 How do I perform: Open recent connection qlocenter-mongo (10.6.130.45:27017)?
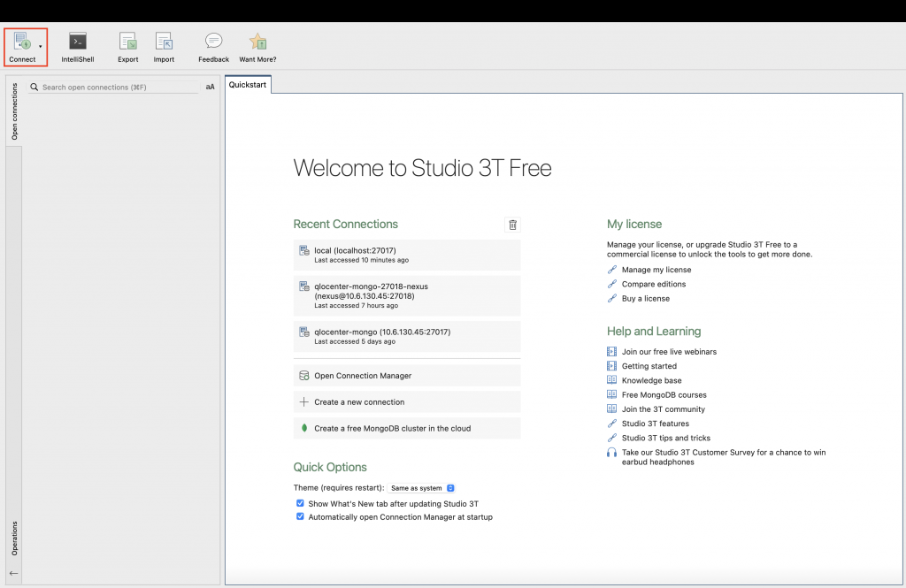pyautogui.click(x=407, y=336)
